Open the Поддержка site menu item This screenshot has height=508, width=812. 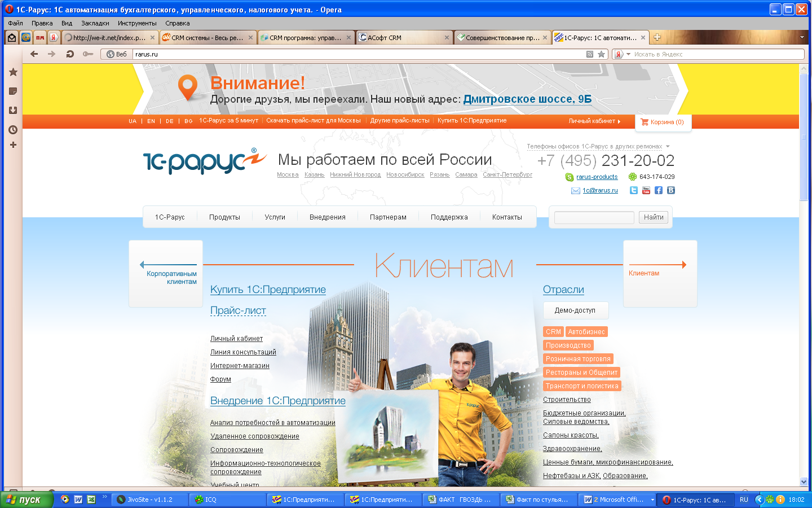pyautogui.click(x=449, y=217)
